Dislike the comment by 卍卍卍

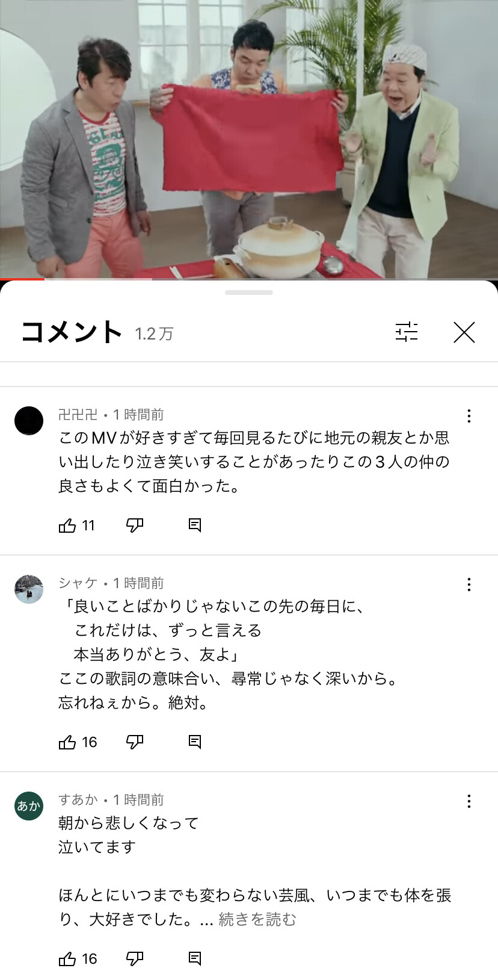135,526
